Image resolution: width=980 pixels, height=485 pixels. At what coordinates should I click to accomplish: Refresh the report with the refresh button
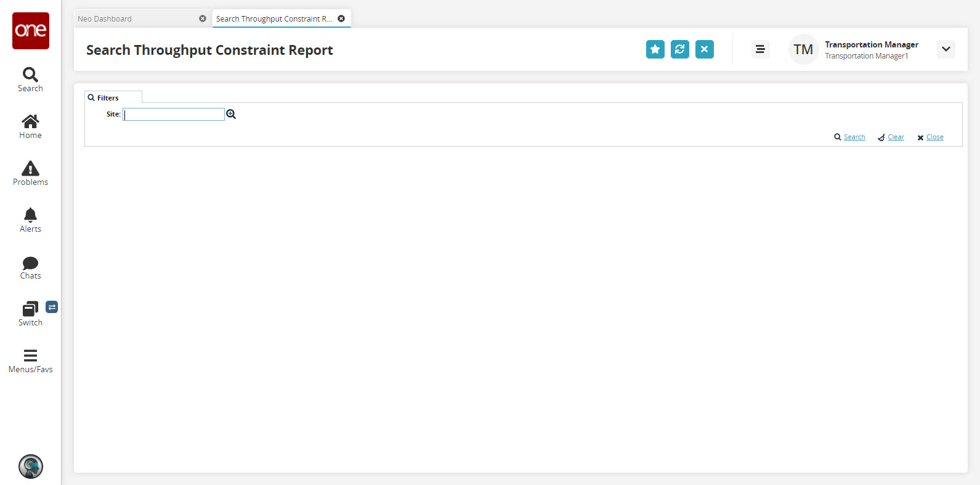pos(680,49)
